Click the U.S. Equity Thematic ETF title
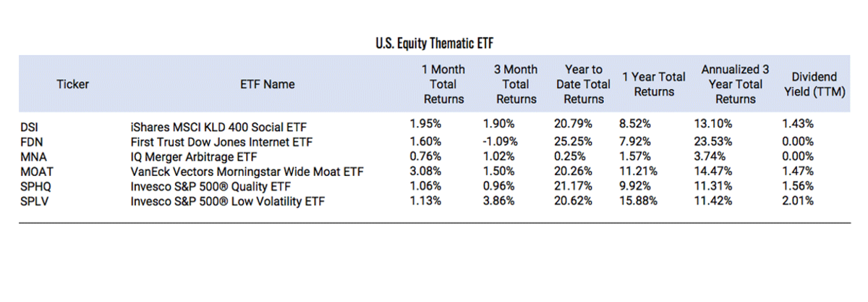This screenshot has height=302, width=868. (433, 42)
